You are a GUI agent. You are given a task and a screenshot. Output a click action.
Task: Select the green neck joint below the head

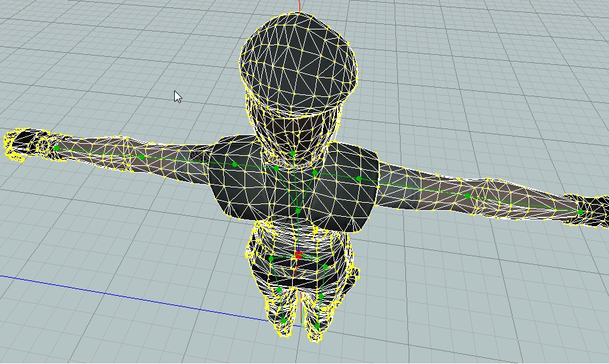coord(293,154)
